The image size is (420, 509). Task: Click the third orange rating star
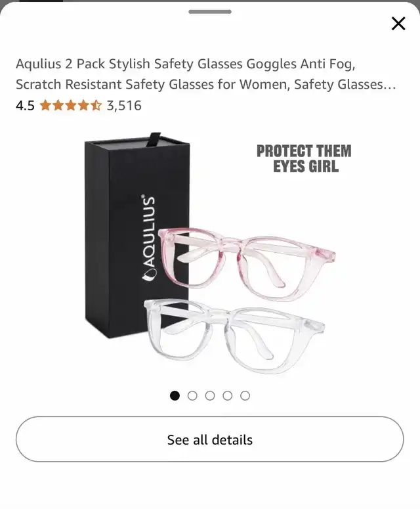click(x=71, y=106)
